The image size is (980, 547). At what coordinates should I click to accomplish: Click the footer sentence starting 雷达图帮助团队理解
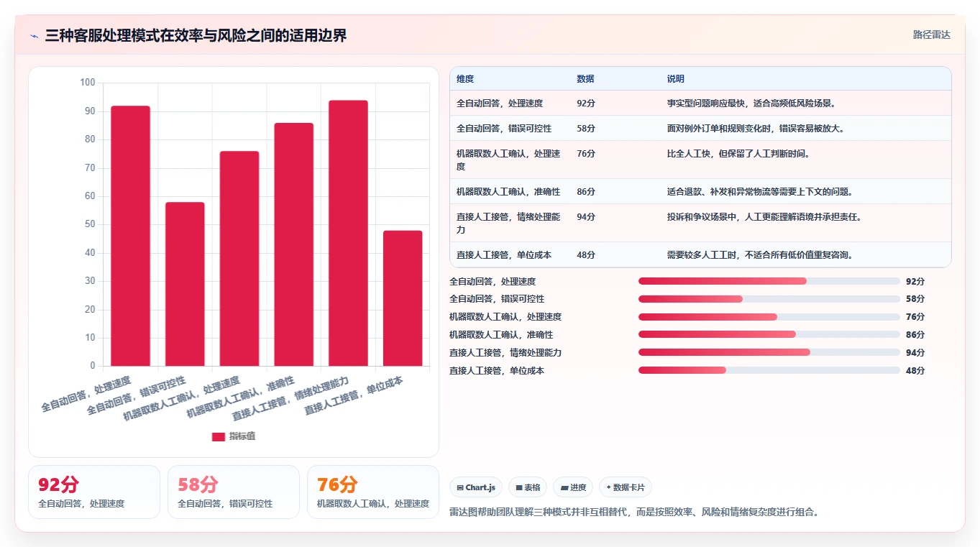pos(634,512)
